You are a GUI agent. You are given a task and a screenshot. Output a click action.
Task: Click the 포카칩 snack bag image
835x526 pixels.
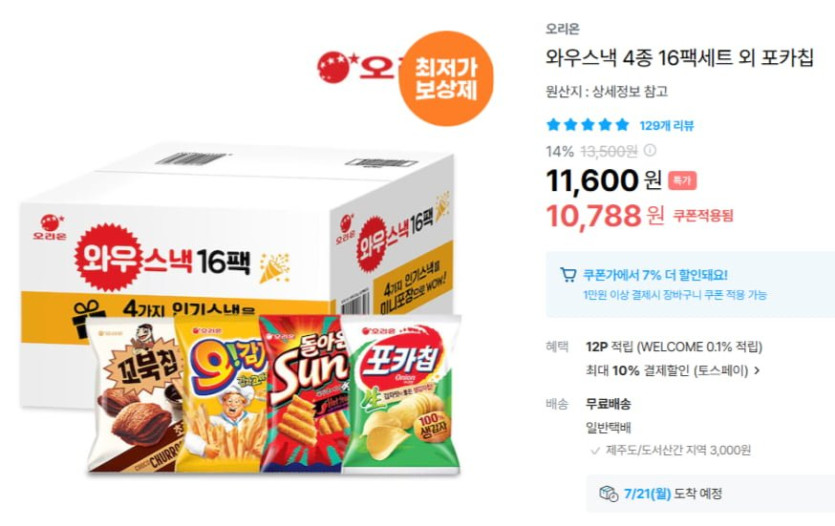coord(402,395)
